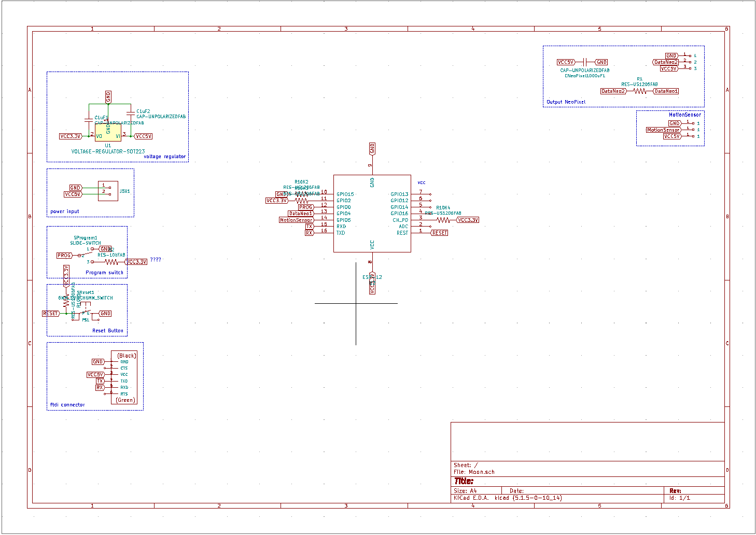This screenshot has height=535, width=756.
Task: Click the ftdi connector symbol box
Action: pyautogui.click(x=124, y=377)
